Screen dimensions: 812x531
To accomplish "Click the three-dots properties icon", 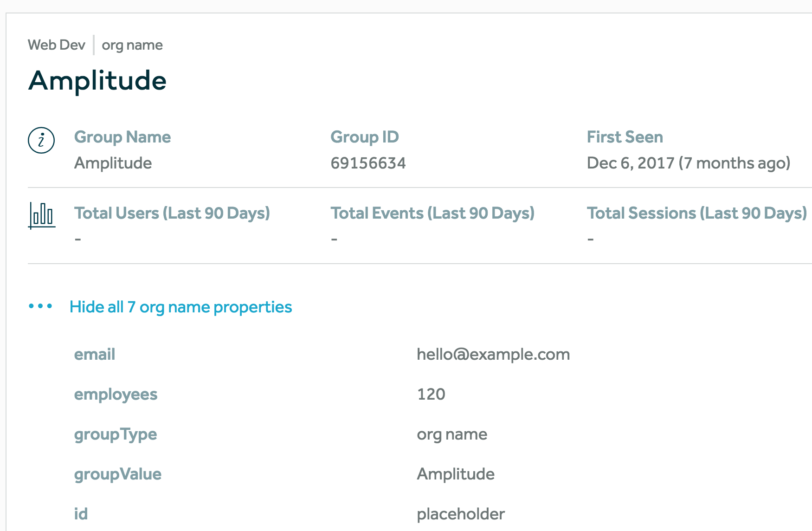I will point(40,306).
